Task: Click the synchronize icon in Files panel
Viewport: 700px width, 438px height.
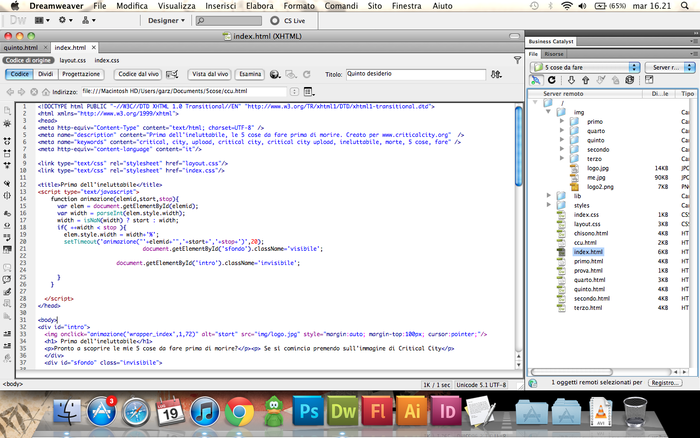Action: 629,80
